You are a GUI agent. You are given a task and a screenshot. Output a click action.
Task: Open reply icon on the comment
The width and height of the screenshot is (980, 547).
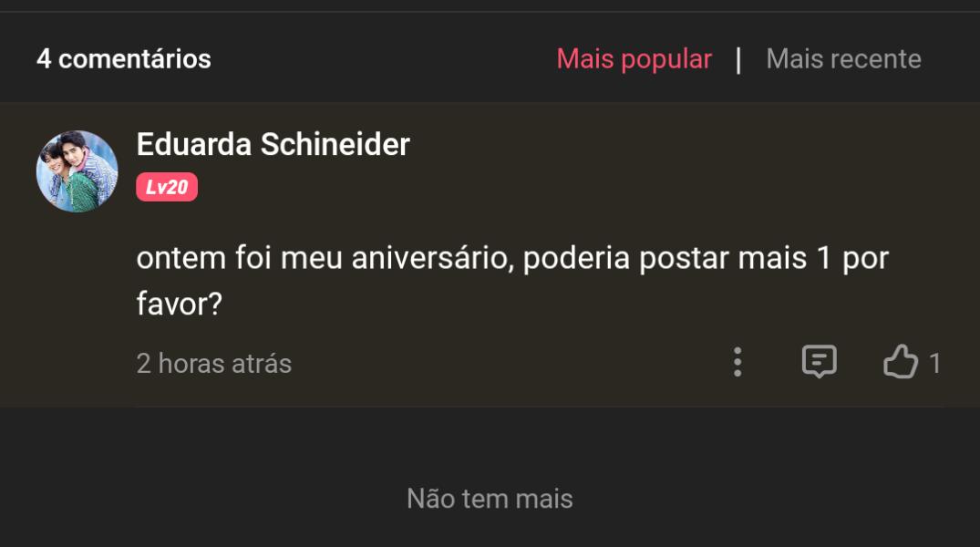click(819, 362)
